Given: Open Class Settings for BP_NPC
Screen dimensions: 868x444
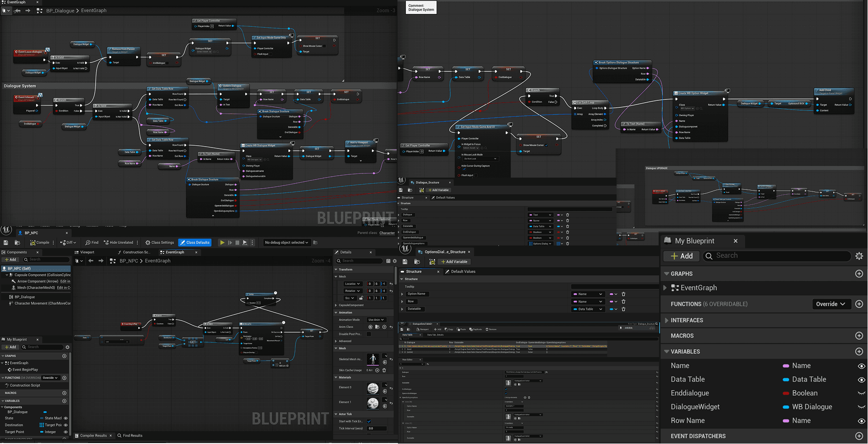Looking at the screenshot, I should tap(159, 242).
